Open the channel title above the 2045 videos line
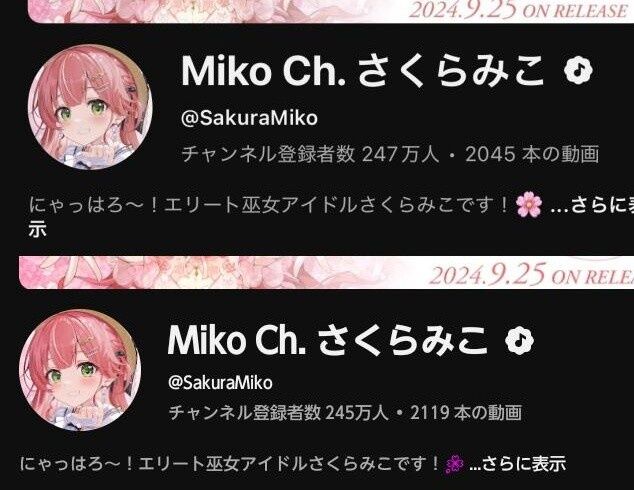 pyautogui.click(x=362, y=71)
